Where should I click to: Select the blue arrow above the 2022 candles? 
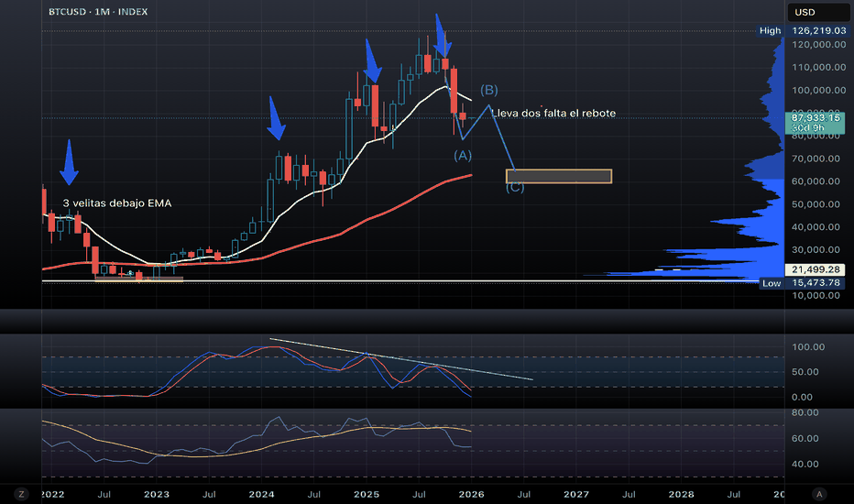tap(69, 164)
